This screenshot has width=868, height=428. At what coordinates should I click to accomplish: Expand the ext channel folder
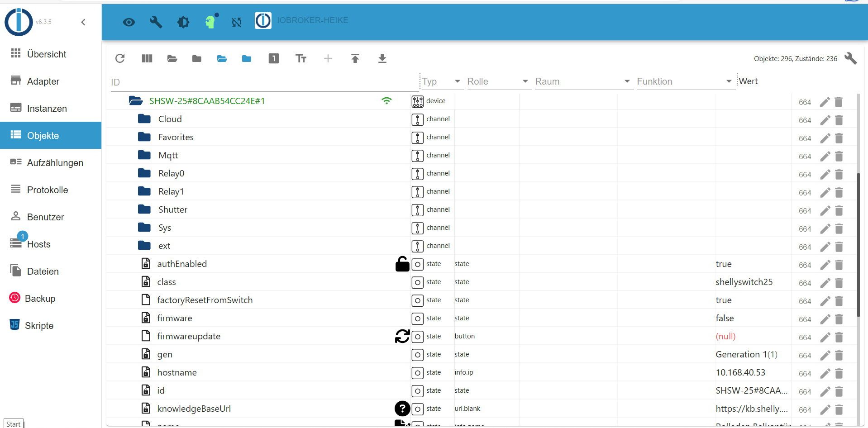[144, 246]
